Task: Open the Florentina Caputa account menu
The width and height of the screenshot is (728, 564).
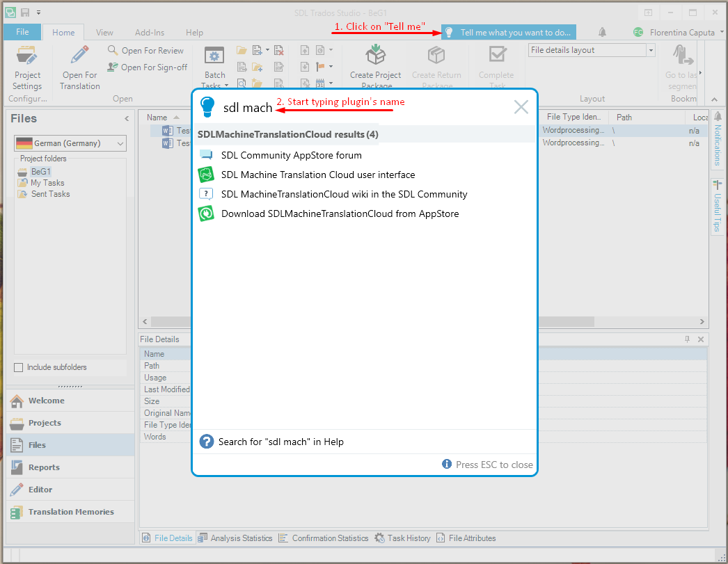Action: [677, 33]
